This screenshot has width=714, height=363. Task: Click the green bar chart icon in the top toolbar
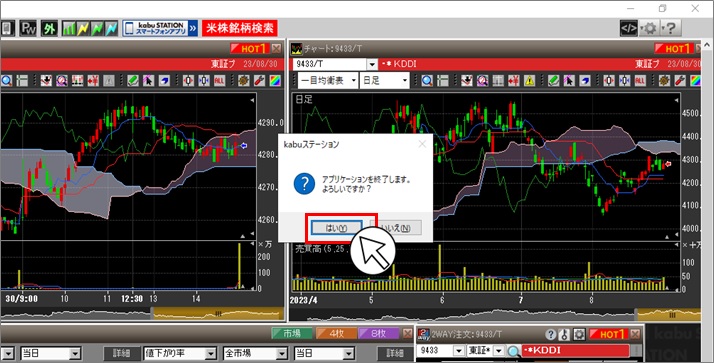(69, 28)
